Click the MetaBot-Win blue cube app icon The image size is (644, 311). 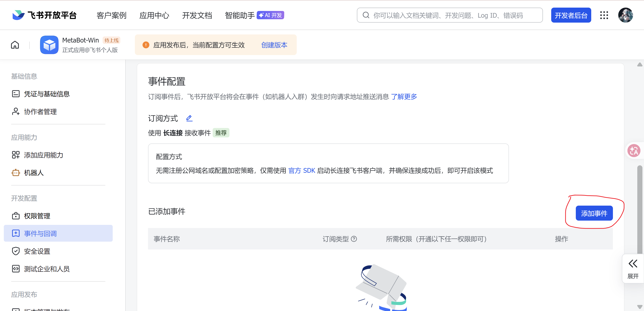coord(49,45)
